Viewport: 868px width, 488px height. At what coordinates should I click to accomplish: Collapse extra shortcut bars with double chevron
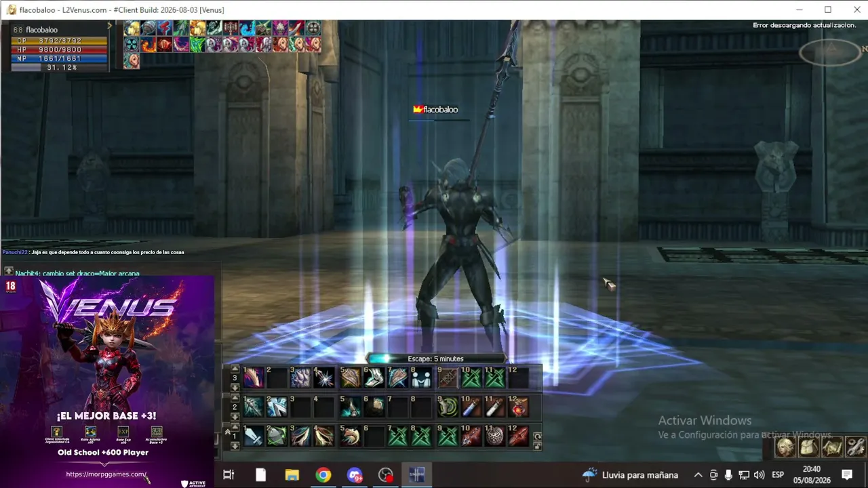point(228,431)
